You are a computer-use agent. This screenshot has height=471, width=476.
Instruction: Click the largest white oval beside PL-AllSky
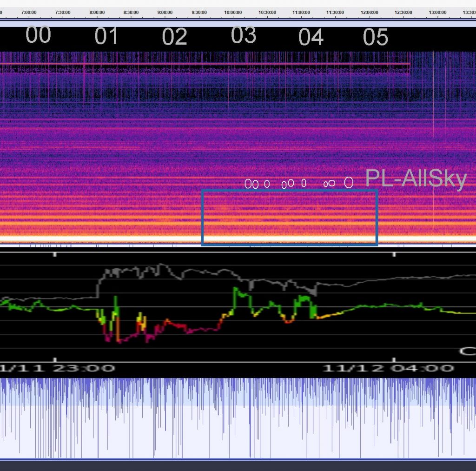(x=349, y=182)
